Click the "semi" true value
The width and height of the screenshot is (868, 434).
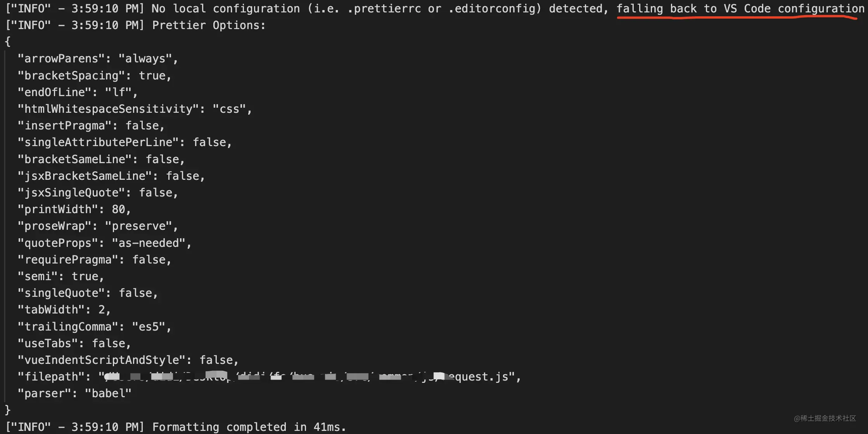point(85,276)
